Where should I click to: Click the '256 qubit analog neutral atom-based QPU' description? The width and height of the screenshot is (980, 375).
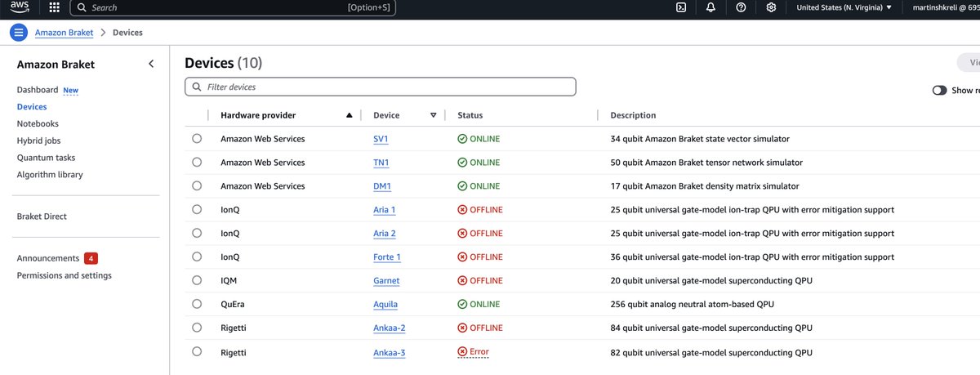coord(693,304)
